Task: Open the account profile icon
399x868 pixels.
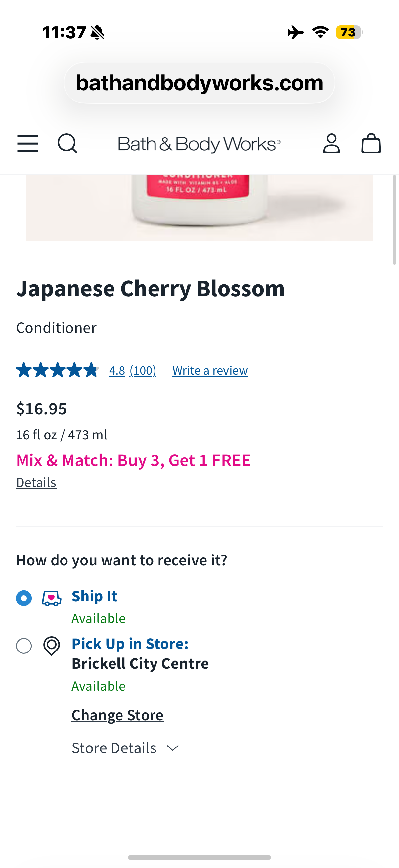Action: click(331, 143)
